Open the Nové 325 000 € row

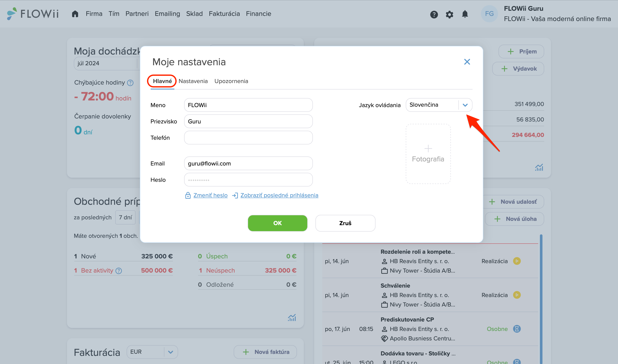pos(123,256)
